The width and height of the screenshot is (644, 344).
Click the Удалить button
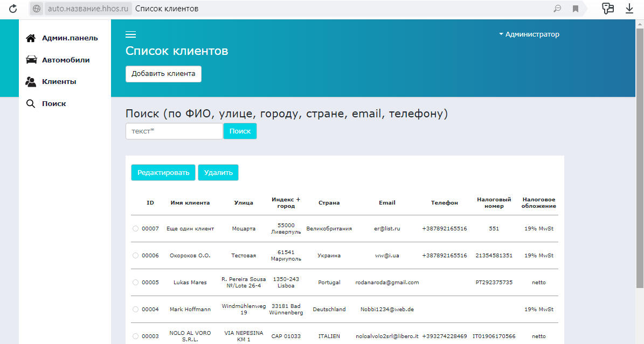[218, 172]
